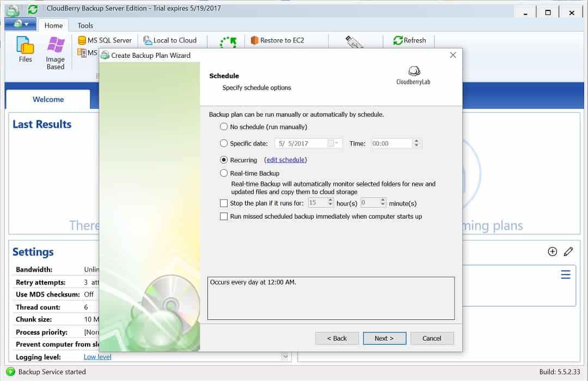Click the hours field showing 15
The width and height of the screenshot is (588, 381).
(317, 203)
